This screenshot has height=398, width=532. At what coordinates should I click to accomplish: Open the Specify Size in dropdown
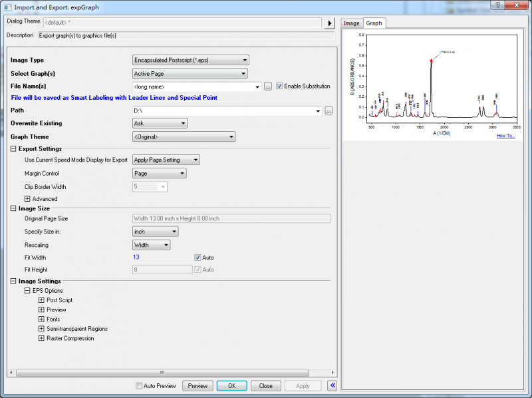pos(156,232)
